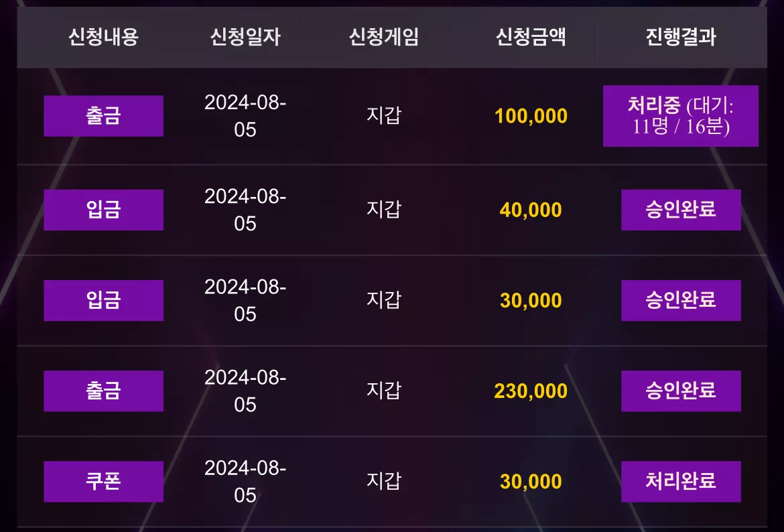Image resolution: width=784 pixels, height=532 pixels.
Task: Select the 입금 button for 40,000
Action: [103, 210]
